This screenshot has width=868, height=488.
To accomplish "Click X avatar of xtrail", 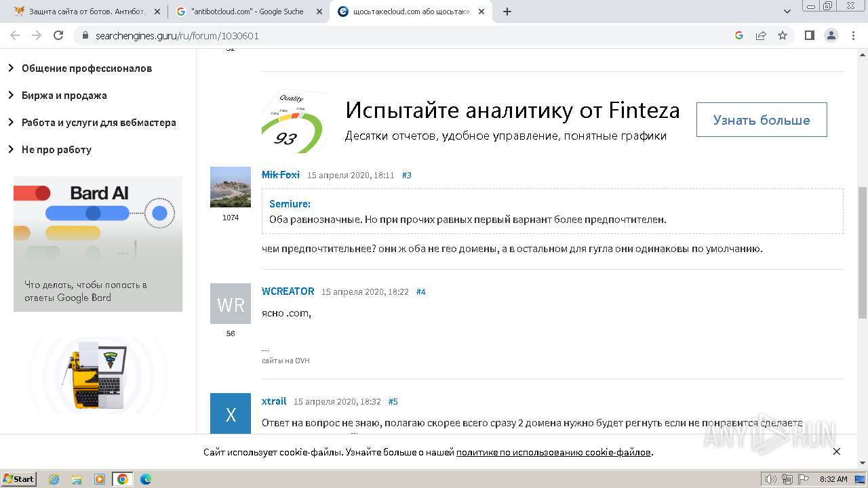I will tap(231, 413).
